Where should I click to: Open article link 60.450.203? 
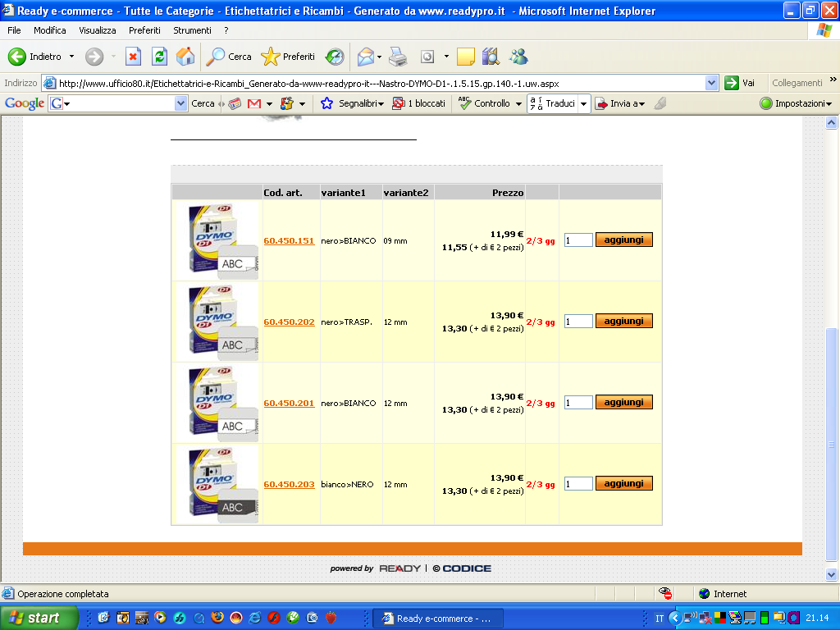coord(289,484)
